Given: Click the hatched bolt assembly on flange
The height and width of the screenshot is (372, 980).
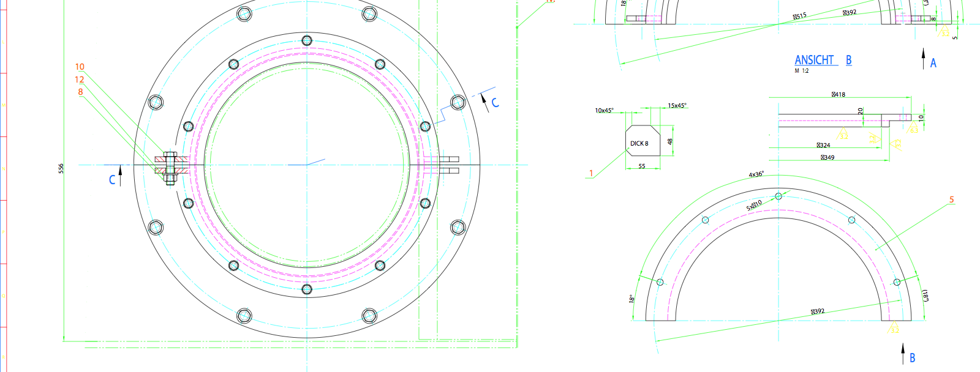Looking at the screenshot, I should tap(171, 165).
